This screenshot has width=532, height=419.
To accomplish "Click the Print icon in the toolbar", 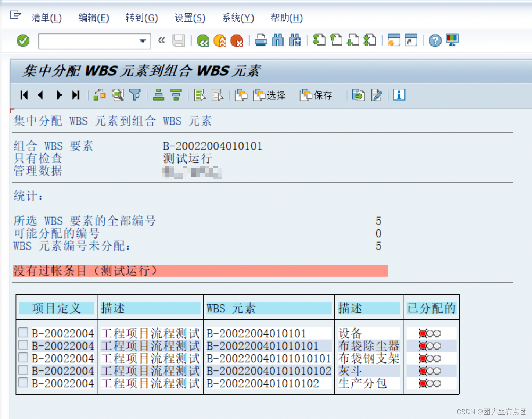I will click(261, 40).
